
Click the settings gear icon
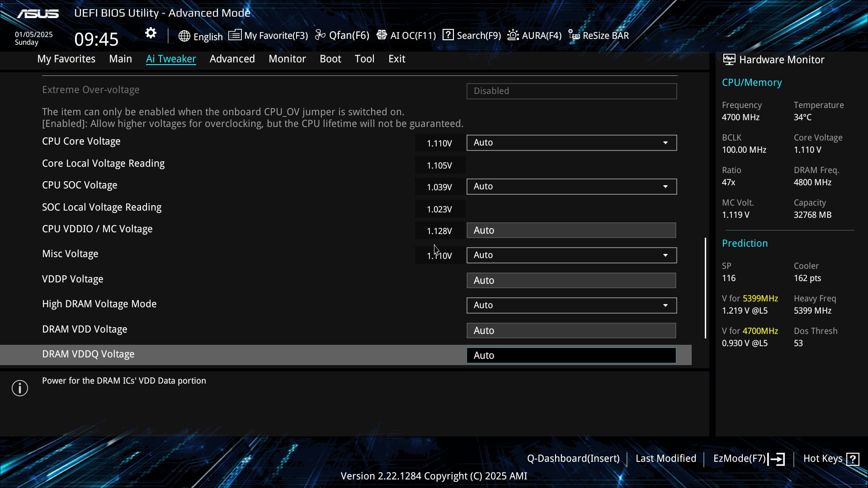151,33
